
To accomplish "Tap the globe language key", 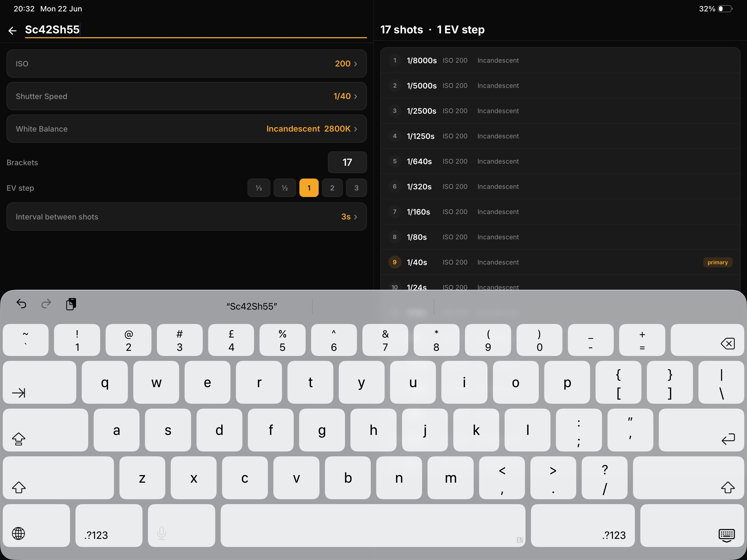I will click(x=36, y=526).
